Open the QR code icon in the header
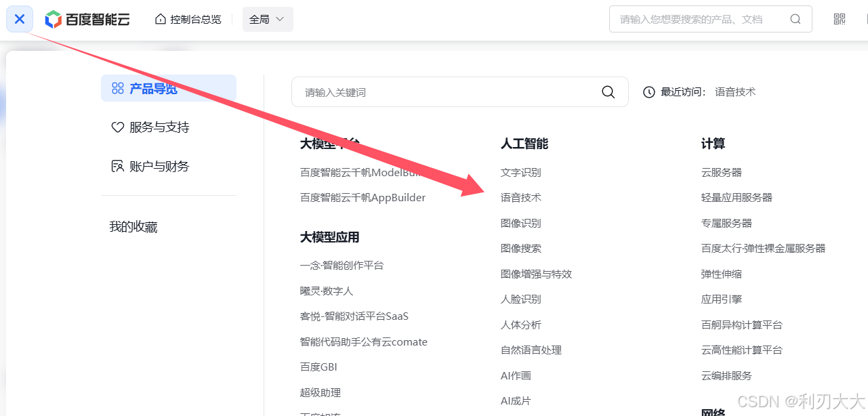This screenshot has width=868, height=416. click(x=840, y=19)
